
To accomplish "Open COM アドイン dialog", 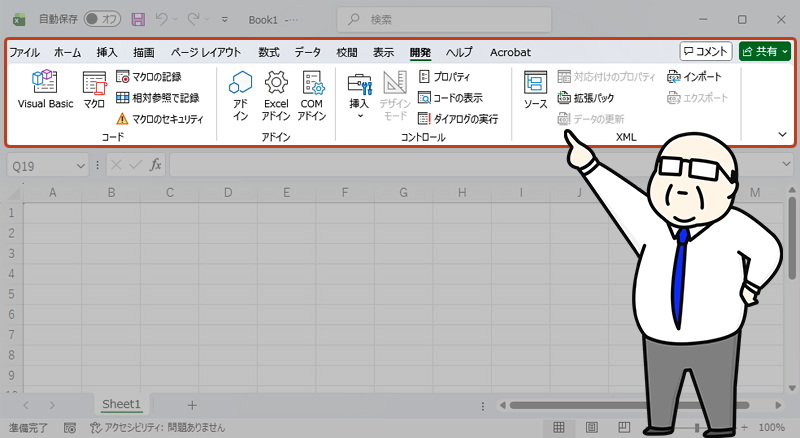I will point(312,95).
